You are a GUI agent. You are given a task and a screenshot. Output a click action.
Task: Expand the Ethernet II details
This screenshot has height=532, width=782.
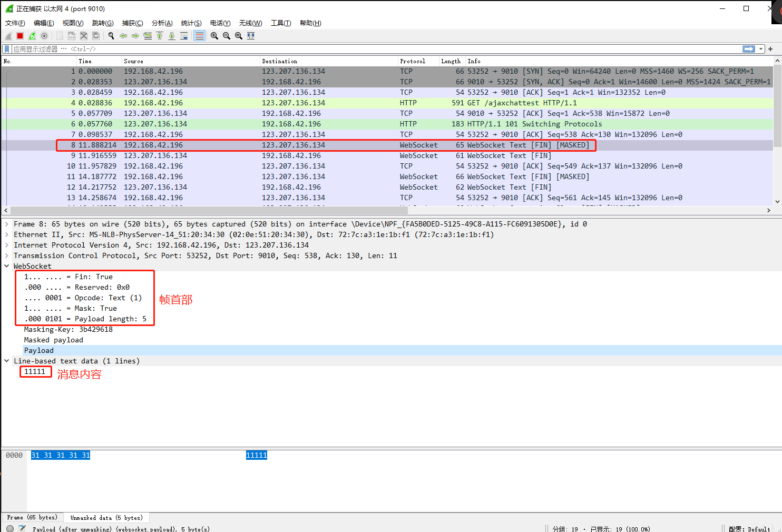7,234
